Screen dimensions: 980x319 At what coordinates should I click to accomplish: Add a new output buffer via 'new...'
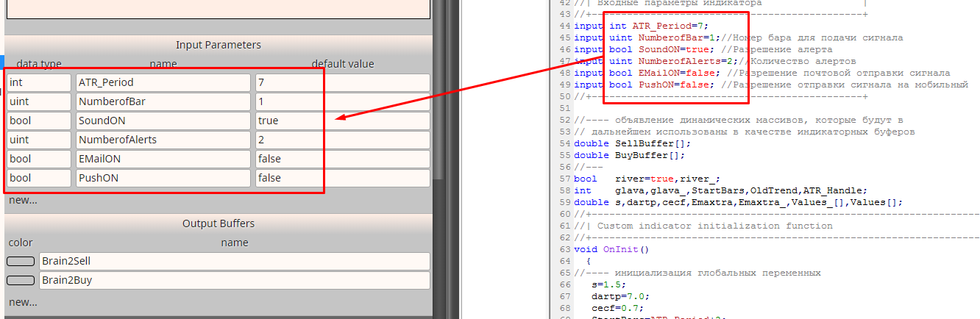[23, 302]
